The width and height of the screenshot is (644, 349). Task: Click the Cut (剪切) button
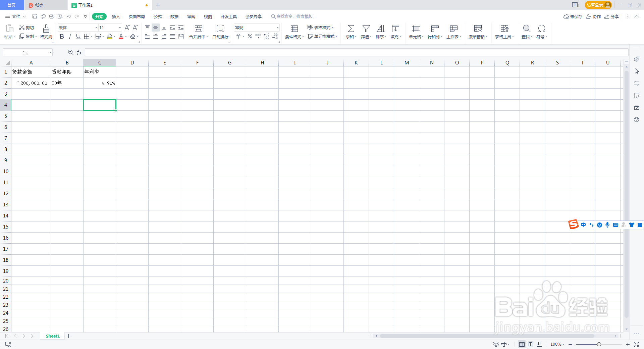pos(26,28)
